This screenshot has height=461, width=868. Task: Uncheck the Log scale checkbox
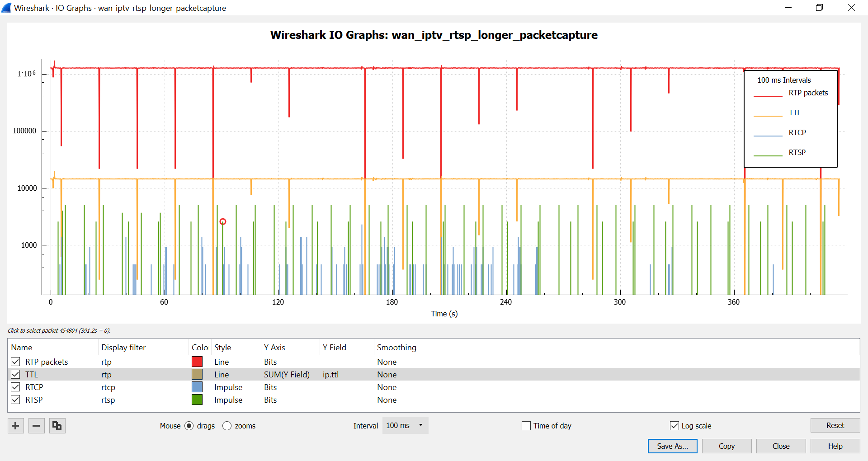coord(675,426)
